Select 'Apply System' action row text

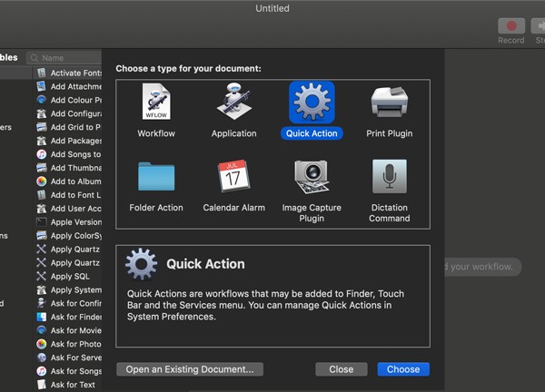pos(76,289)
